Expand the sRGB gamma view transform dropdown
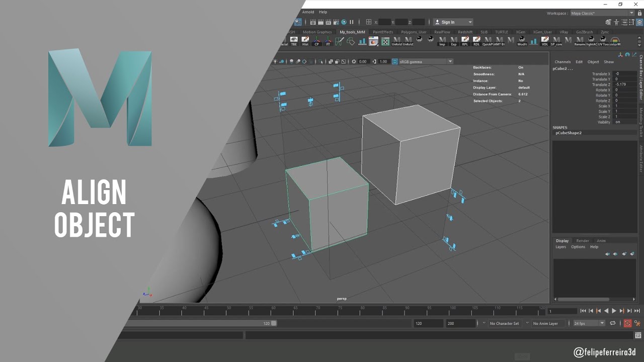 pos(426,61)
